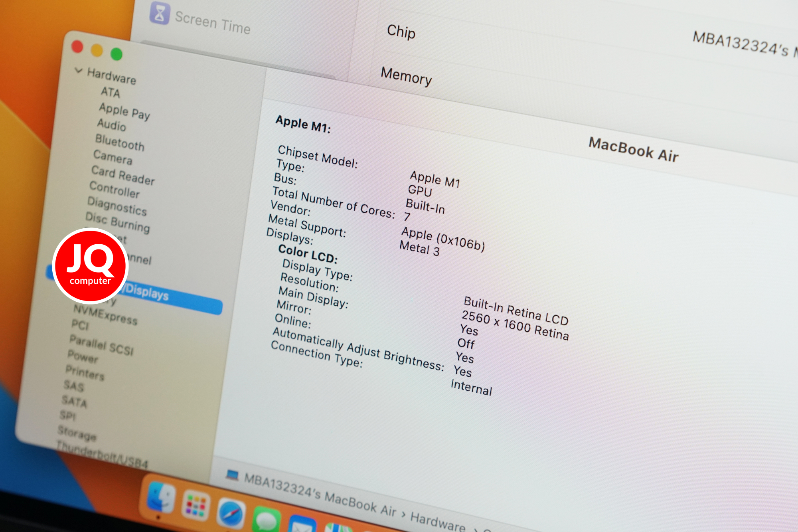Click the Color LCD: heading

click(308, 254)
